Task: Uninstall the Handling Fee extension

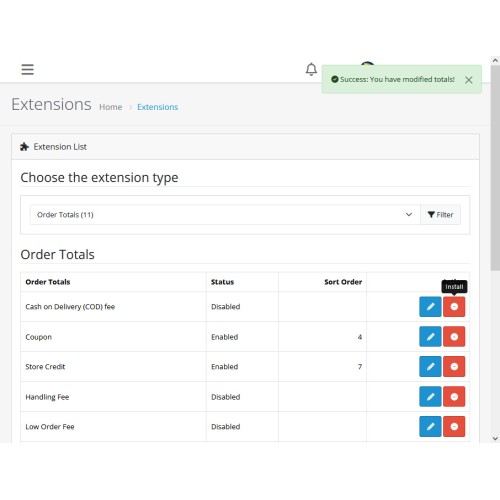Action: [454, 397]
